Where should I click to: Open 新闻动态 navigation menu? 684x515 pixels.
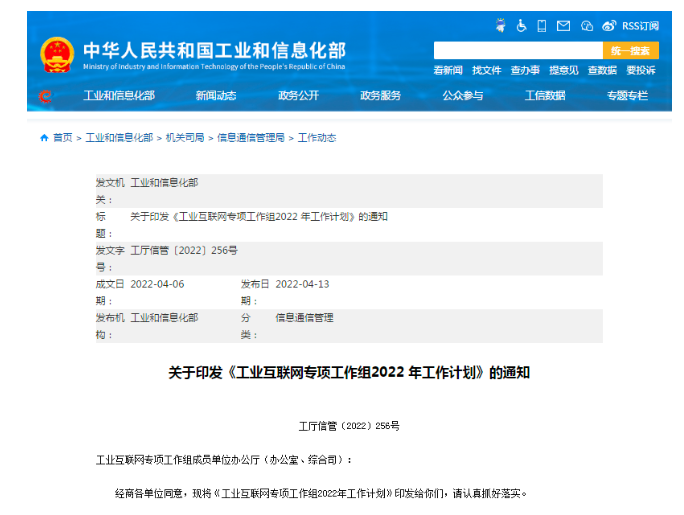click(x=216, y=95)
